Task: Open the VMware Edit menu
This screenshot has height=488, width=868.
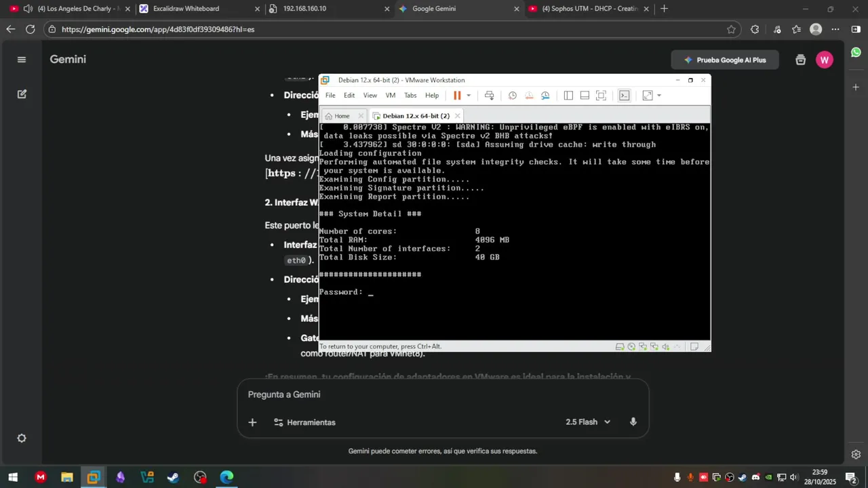Action: pos(349,96)
